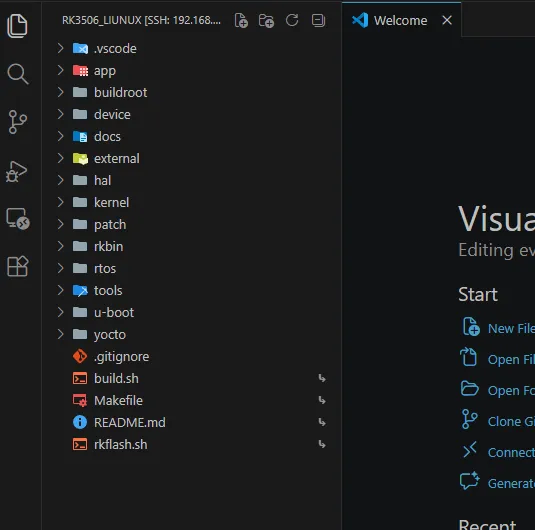
Task: Select the u-boot folder name
Action: coord(114,313)
